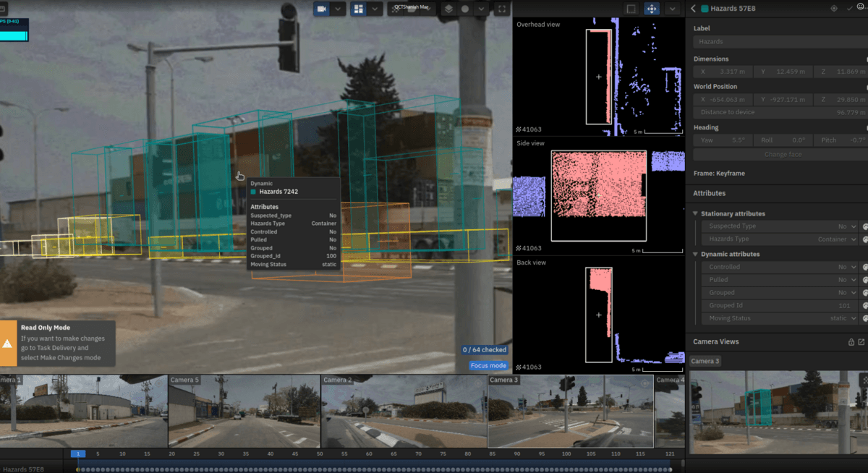The height and width of the screenshot is (473, 868).
Task: Click the 0 / 64 checked counter
Action: click(485, 350)
